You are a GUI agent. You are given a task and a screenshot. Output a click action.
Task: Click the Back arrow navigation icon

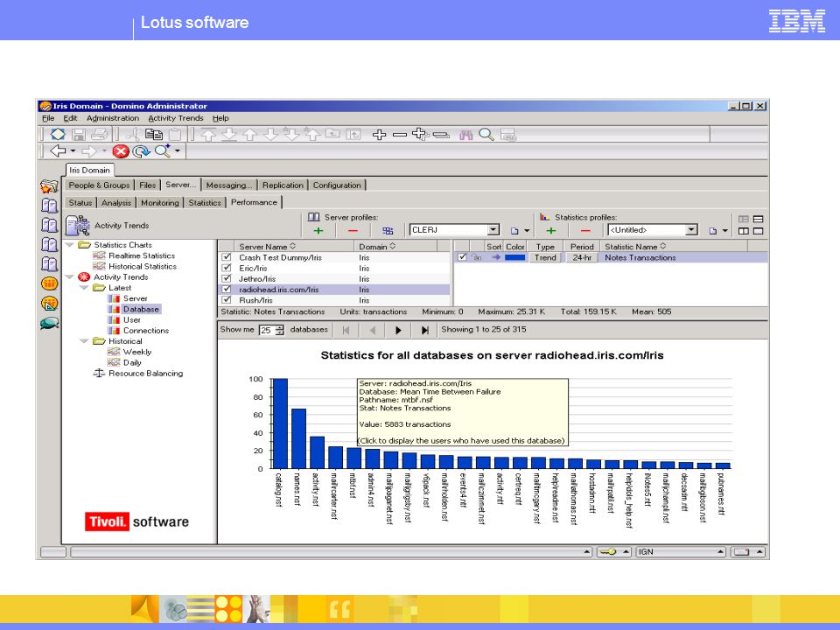click(58, 151)
